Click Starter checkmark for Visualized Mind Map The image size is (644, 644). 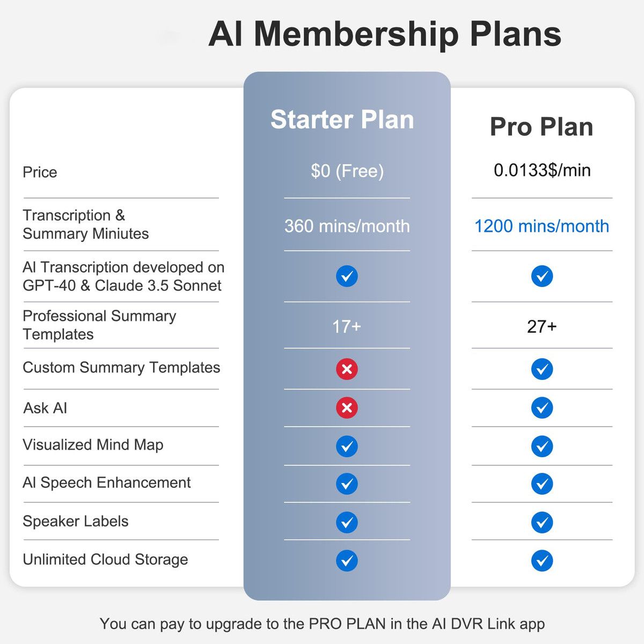coord(347,446)
